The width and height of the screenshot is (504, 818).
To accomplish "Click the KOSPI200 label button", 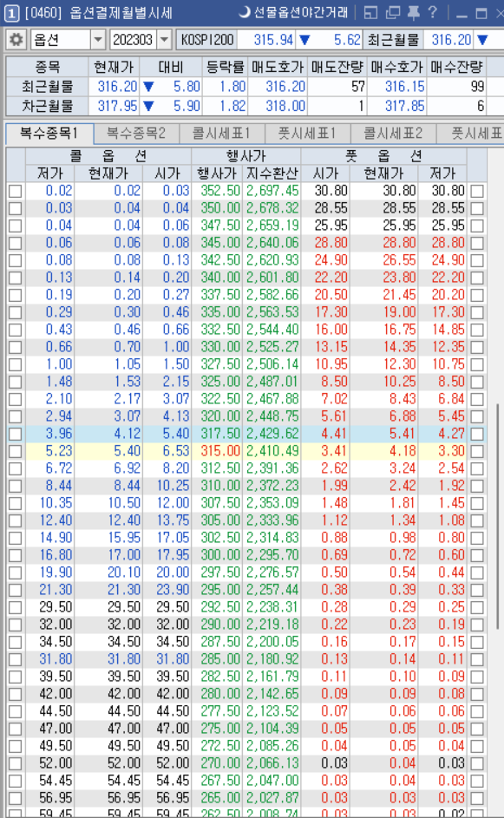I will tap(207, 40).
